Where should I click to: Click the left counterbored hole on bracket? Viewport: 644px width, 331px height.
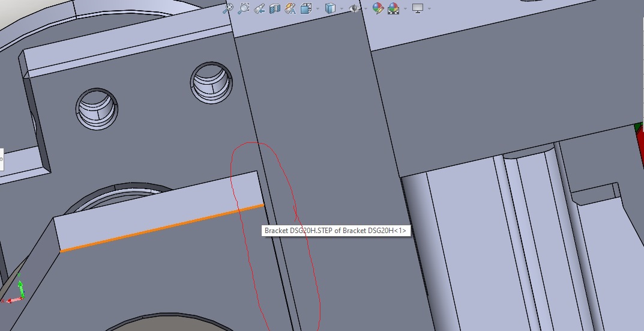[97, 109]
